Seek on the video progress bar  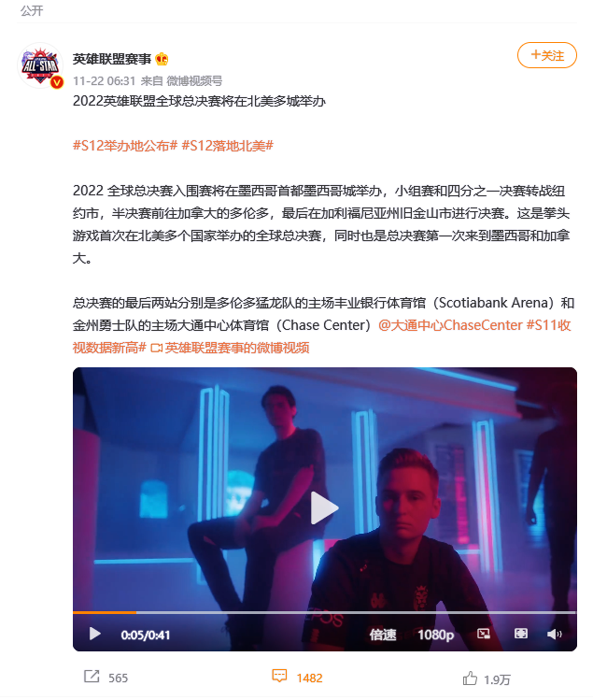tap(324, 612)
